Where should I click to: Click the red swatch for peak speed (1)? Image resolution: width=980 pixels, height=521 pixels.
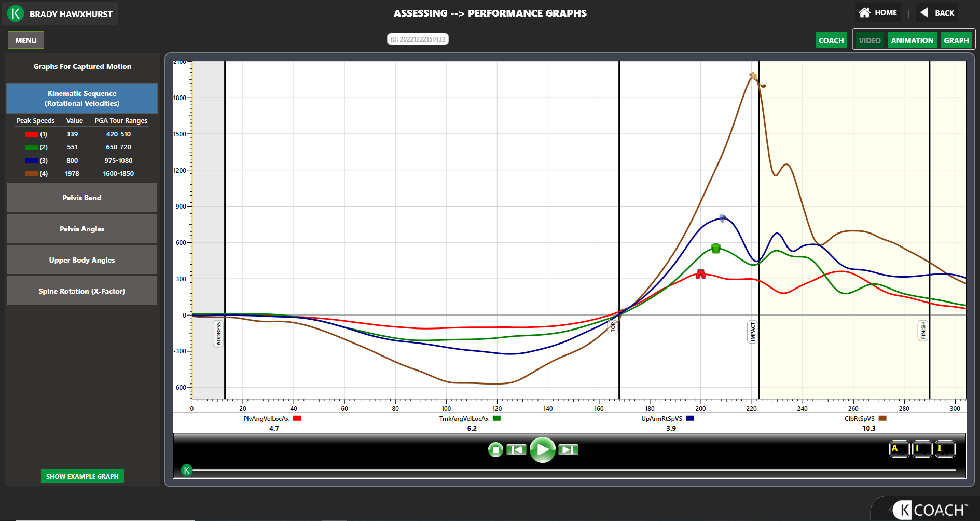[x=31, y=134]
